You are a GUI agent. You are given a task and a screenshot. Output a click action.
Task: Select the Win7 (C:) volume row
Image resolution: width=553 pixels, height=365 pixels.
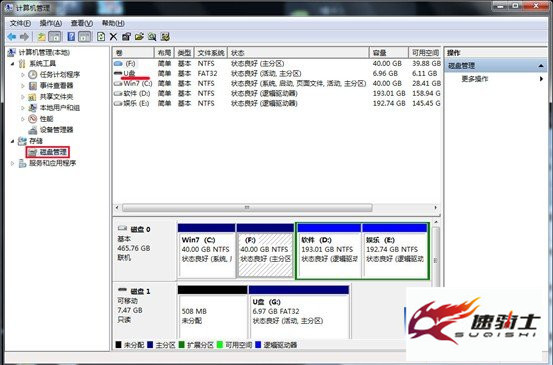point(277,84)
